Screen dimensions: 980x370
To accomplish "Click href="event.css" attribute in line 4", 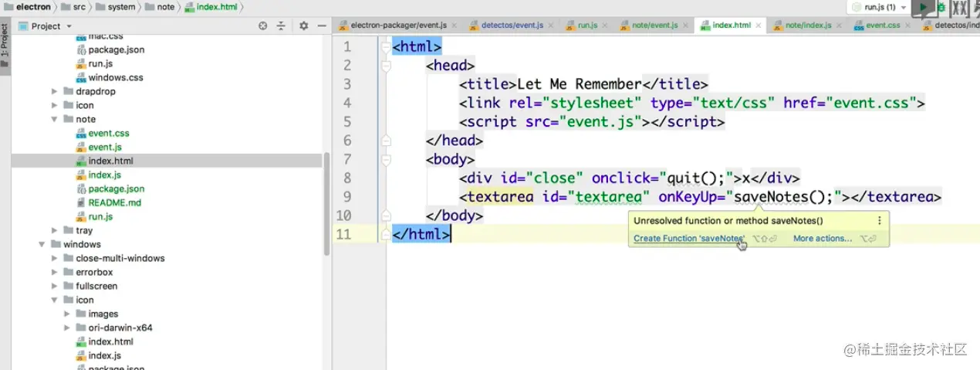I will 850,103.
